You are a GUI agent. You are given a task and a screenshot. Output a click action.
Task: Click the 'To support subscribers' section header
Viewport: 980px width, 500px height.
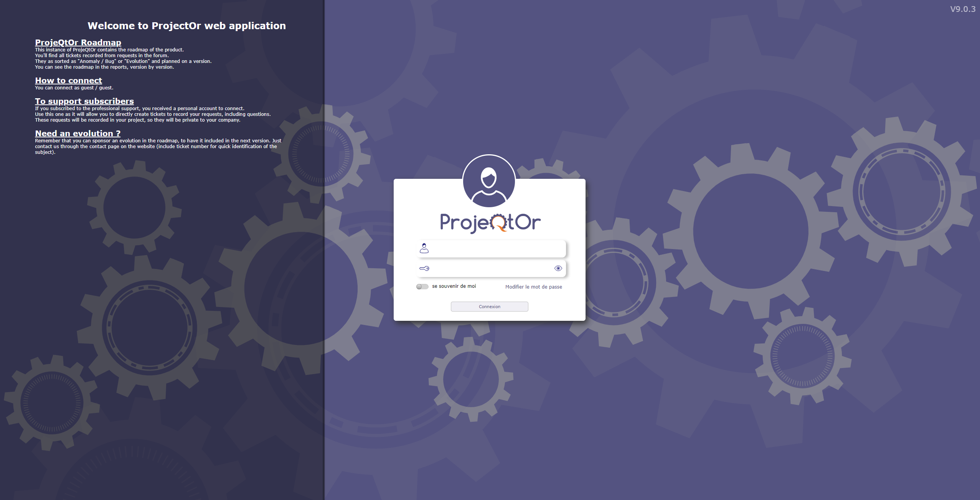84,101
